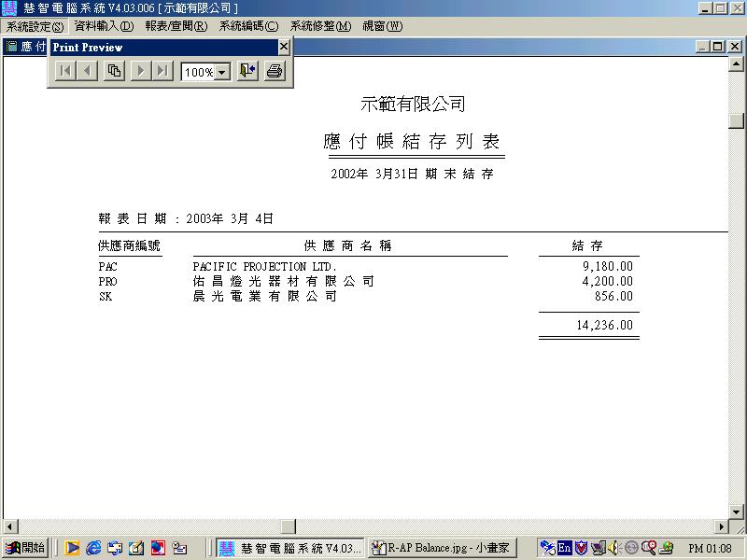Screen dimensions: 747x560
Task: Click the previous page arrow button
Action: [87, 71]
